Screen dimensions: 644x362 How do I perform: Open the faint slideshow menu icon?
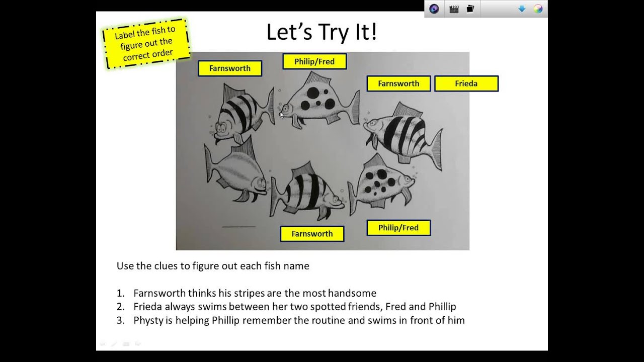click(x=126, y=344)
